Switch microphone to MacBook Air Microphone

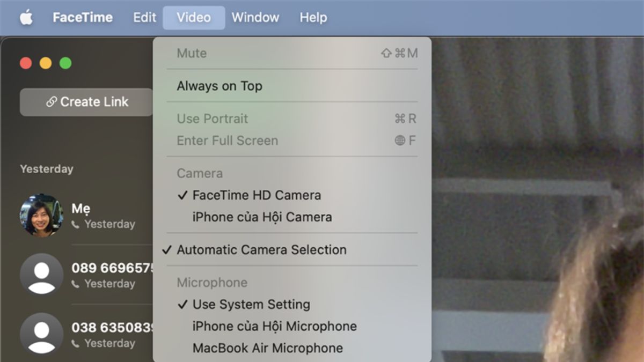[x=267, y=348]
